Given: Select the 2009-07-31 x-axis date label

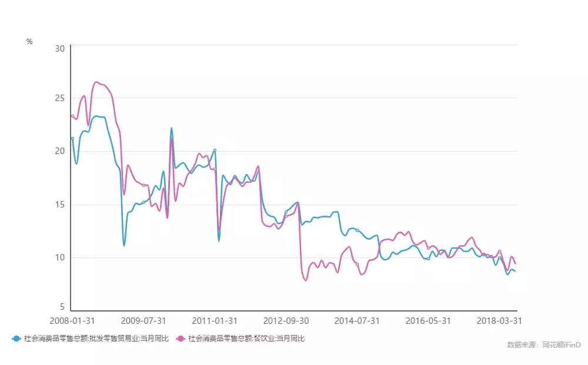Looking at the screenshot, I should [143, 320].
